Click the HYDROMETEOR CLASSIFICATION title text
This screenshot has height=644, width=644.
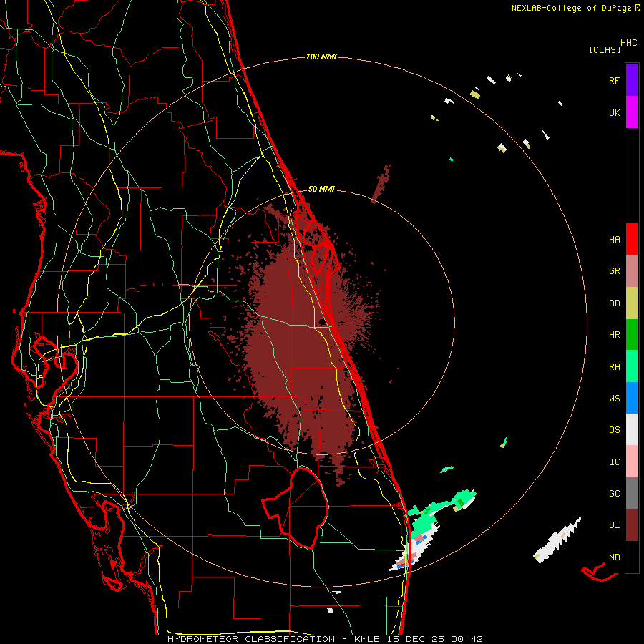pos(251,639)
